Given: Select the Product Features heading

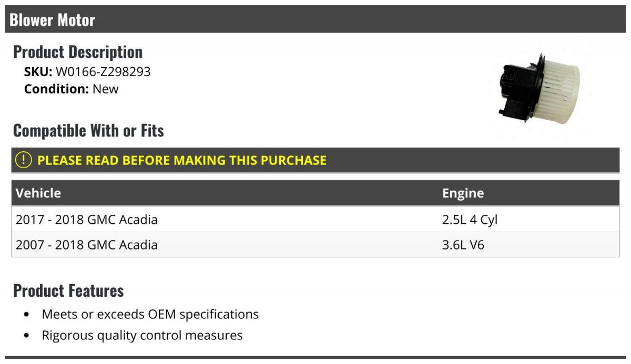Looking at the screenshot, I should (68, 290).
